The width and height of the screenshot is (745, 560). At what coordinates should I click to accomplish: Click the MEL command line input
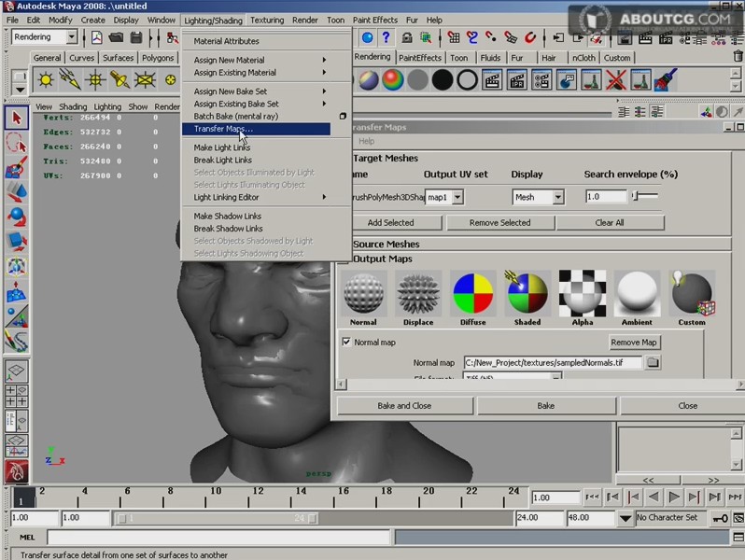(x=218, y=538)
